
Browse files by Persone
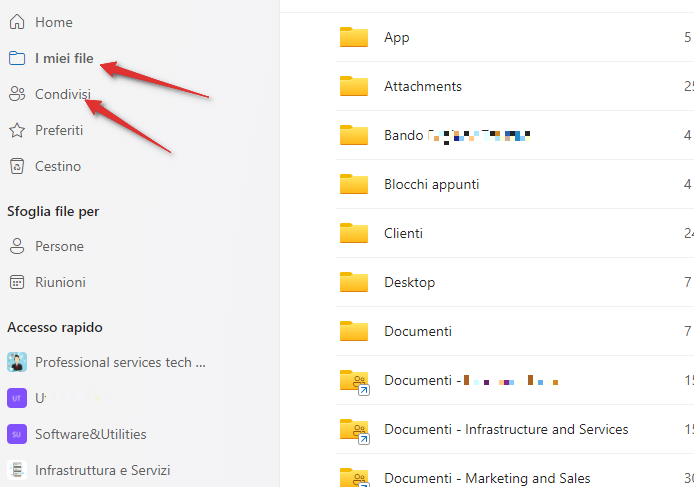pos(59,246)
